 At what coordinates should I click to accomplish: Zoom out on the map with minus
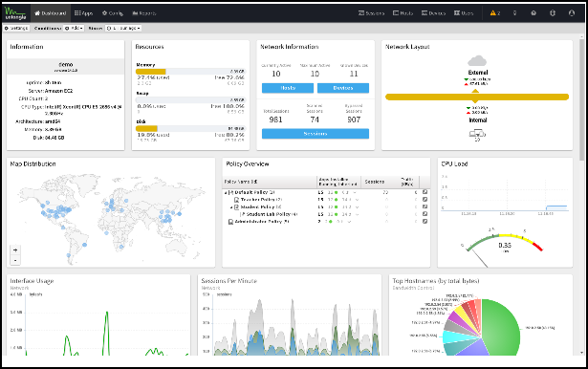point(15,260)
